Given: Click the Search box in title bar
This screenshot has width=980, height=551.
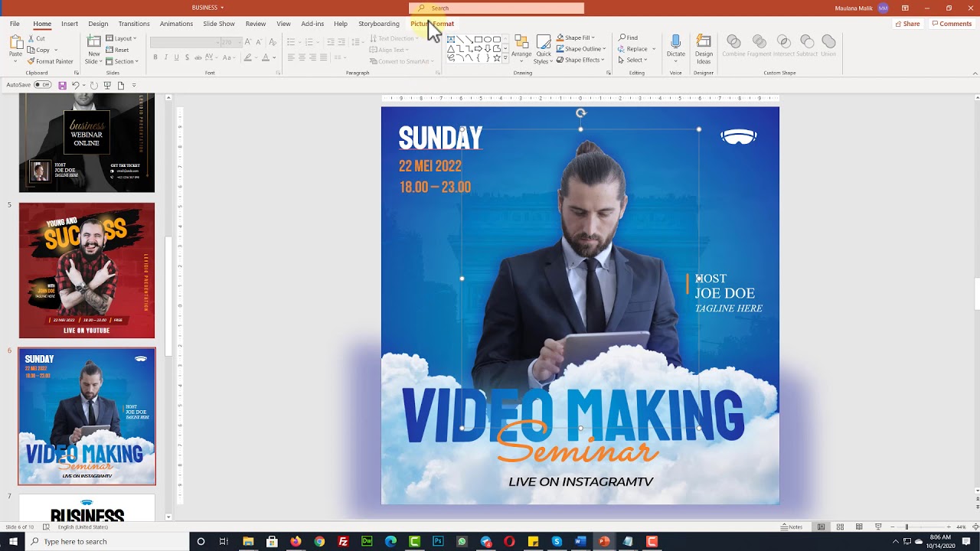Looking at the screenshot, I should point(496,8).
